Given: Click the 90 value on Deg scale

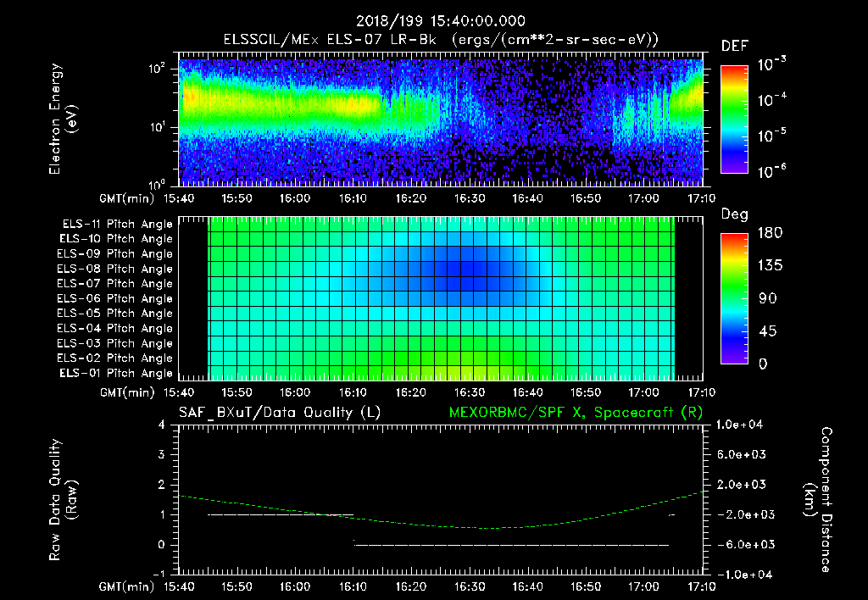Looking at the screenshot, I should tap(767, 298).
